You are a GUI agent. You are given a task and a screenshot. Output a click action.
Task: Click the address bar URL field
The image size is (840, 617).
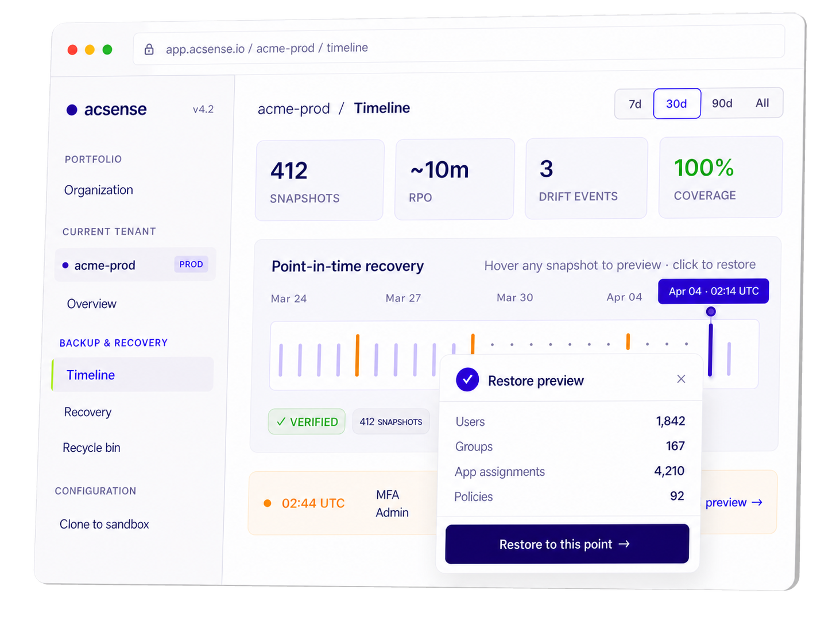click(x=459, y=49)
